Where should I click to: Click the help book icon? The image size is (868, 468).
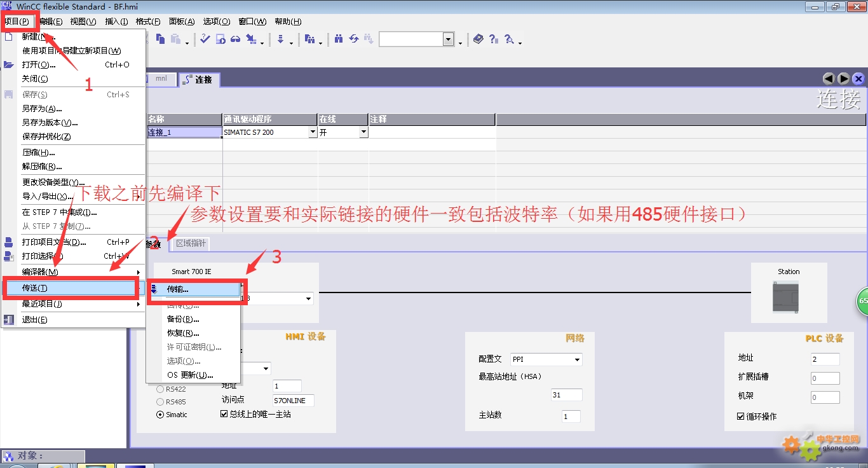pos(478,39)
